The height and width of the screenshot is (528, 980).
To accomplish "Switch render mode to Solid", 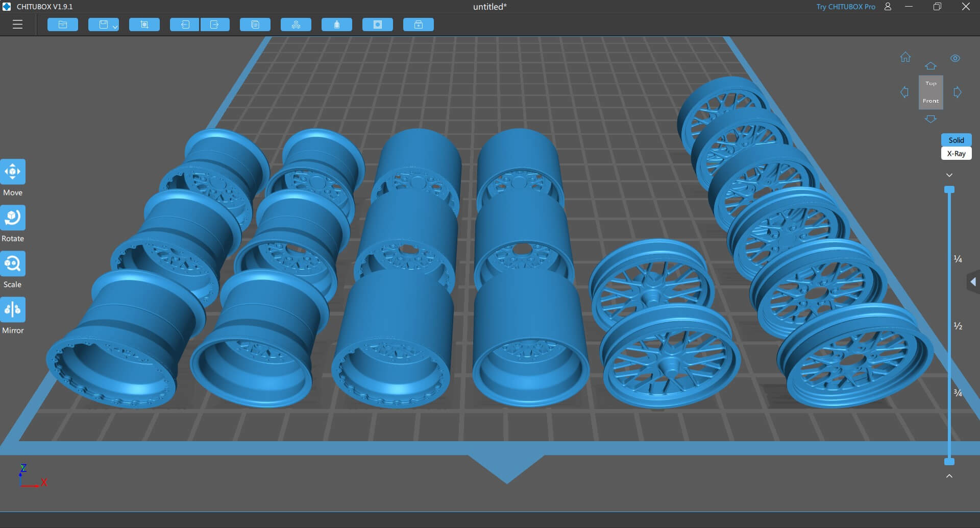I will click(956, 140).
